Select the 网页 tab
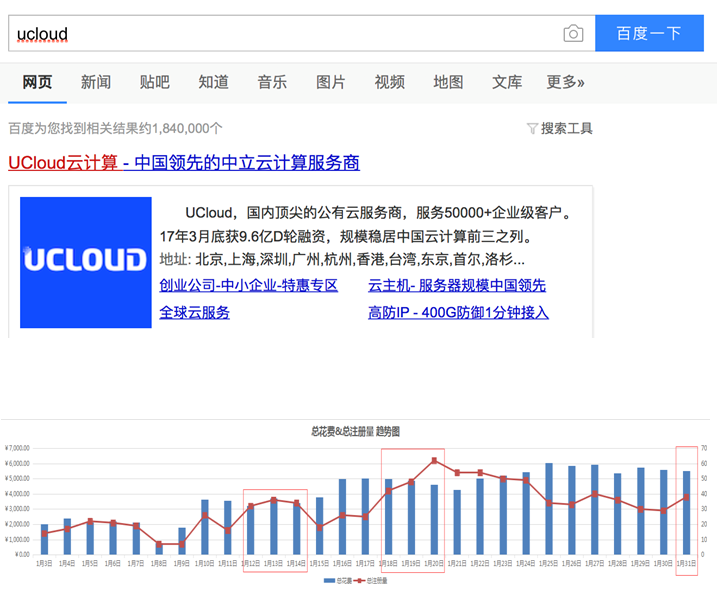 pos(37,82)
